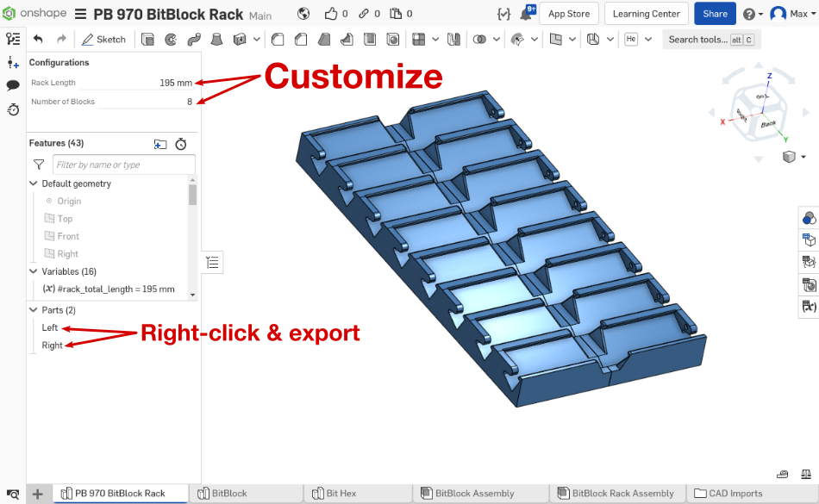Open the Onshape main hamburger menu
This screenshot has height=504, width=819.
(80, 14)
